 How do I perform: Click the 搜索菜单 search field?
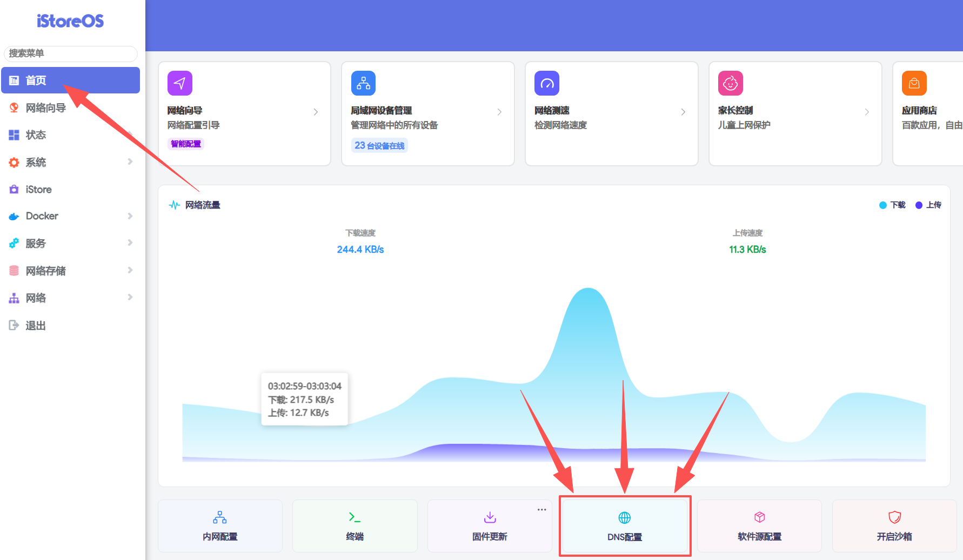[70, 53]
